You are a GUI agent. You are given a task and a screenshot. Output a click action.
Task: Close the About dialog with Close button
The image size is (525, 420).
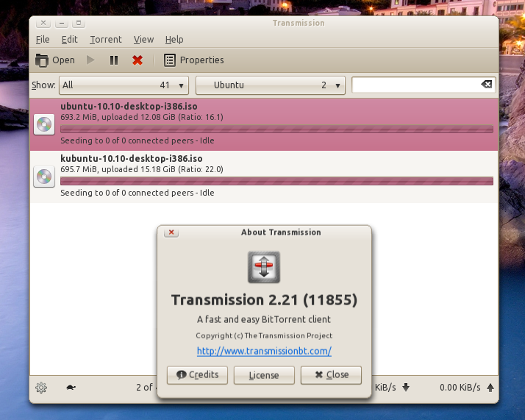tap(331, 375)
